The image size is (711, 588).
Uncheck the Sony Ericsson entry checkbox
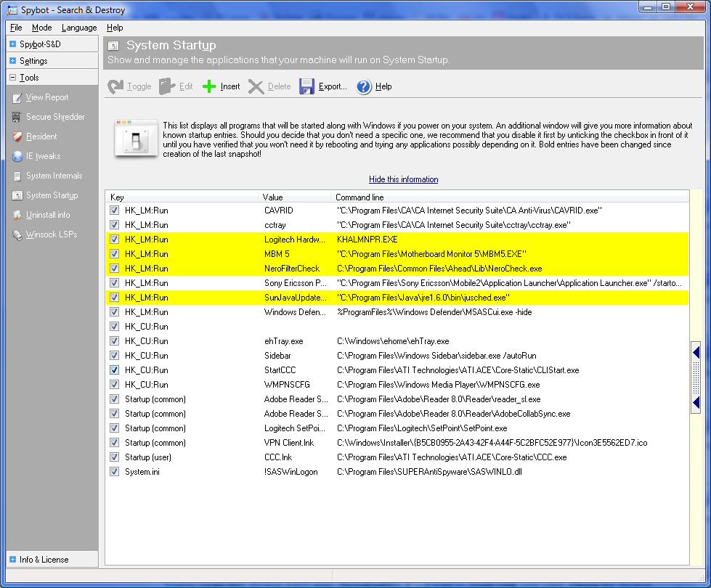point(114,283)
